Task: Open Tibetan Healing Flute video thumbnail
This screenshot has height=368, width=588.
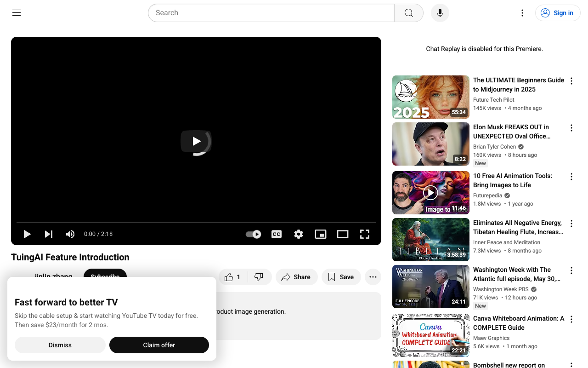Action: pos(431,240)
